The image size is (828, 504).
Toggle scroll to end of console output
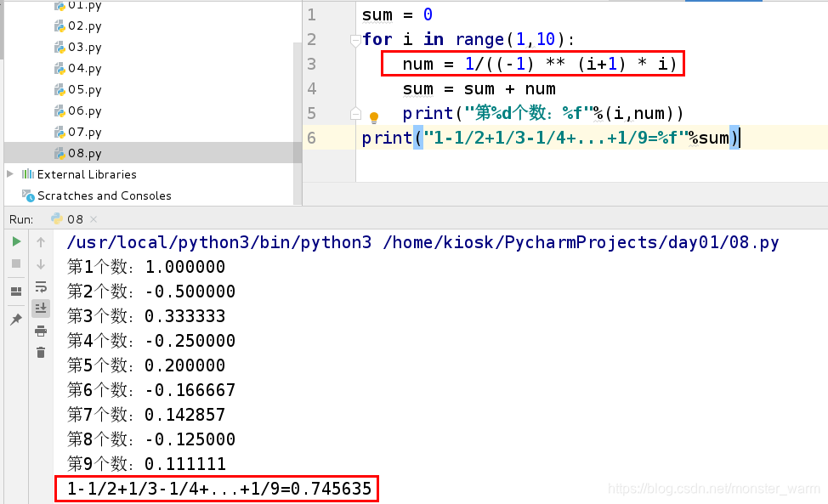point(41,309)
